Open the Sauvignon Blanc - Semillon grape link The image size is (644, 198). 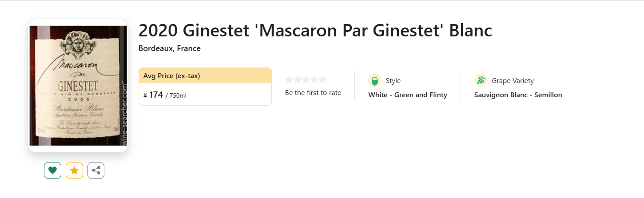tap(518, 95)
